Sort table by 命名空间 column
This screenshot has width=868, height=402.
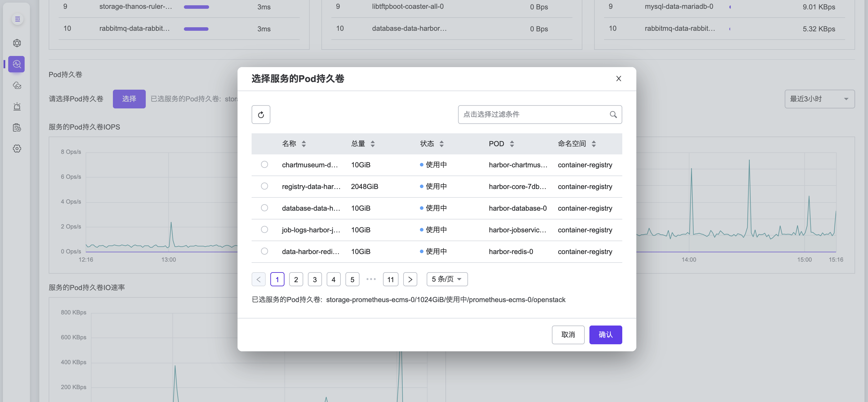[x=594, y=144]
